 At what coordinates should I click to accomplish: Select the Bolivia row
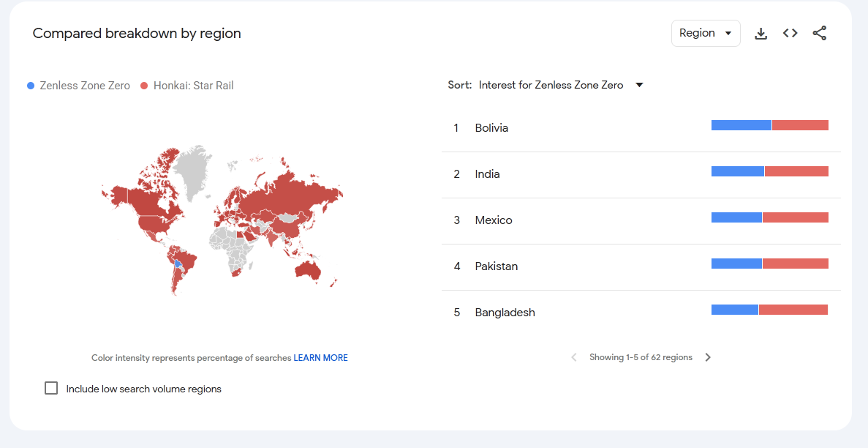click(491, 128)
